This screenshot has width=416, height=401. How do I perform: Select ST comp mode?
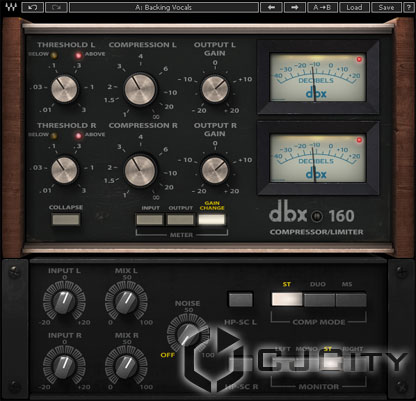tap(287, 299)
